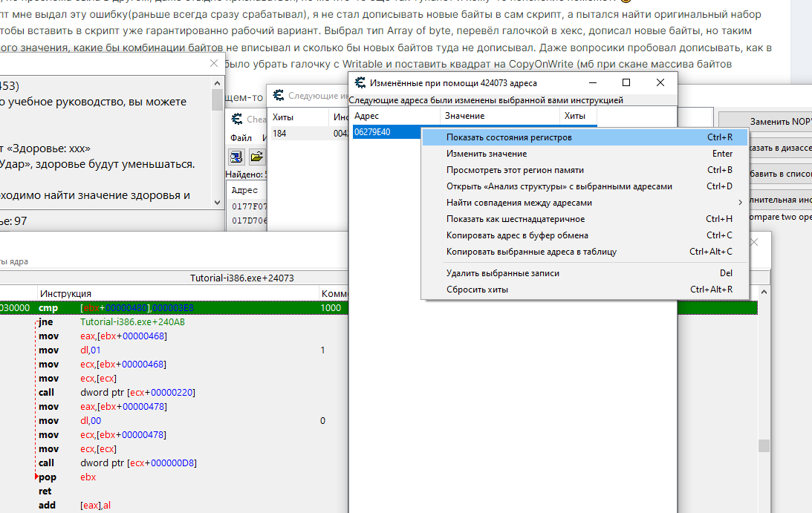This screenshot has width=812, height=513.
Task: Select 'Удалить выбранные записи' entry
Action: (503, 273)
